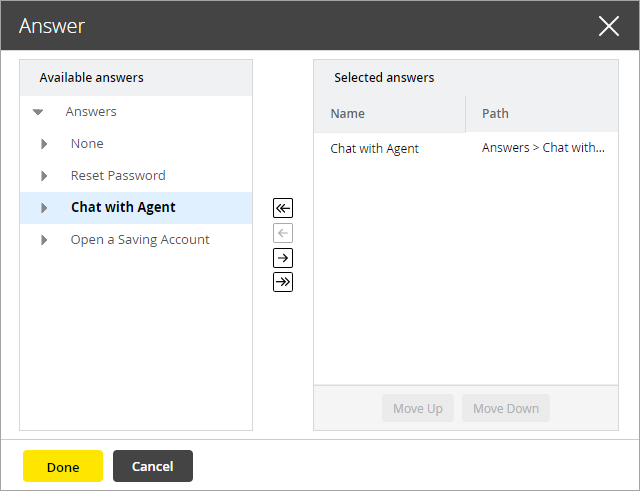Image resolution: width=640 pixels, height=491 pixels.
Task: Click the single right arrow add button
Action: tap(283, 258)
